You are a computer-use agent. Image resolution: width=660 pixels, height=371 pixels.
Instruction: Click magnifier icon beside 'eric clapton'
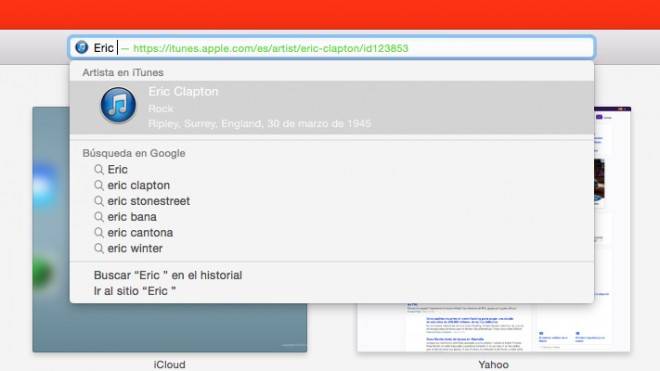(99, 185)
